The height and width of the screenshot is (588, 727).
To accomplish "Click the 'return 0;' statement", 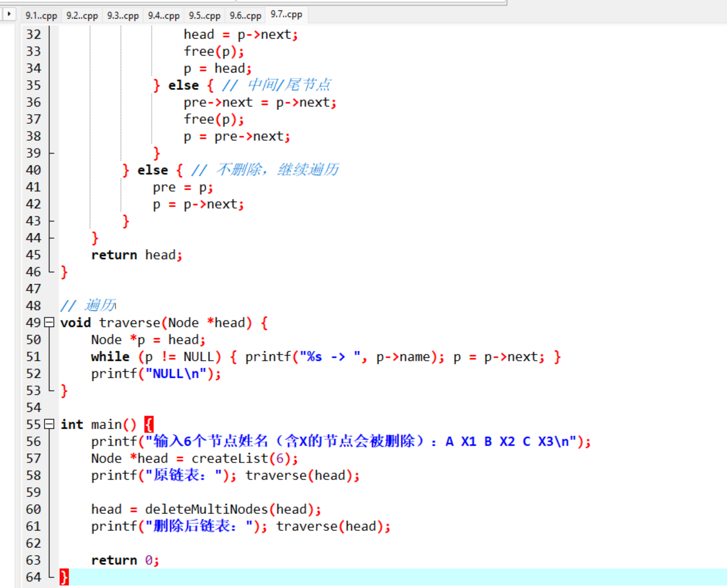I will point(125,560).
